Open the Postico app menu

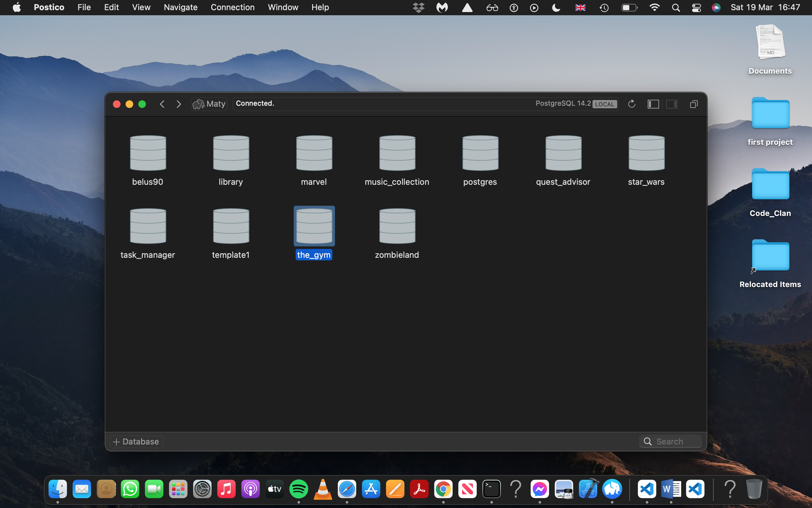click(x=49, y=7)
